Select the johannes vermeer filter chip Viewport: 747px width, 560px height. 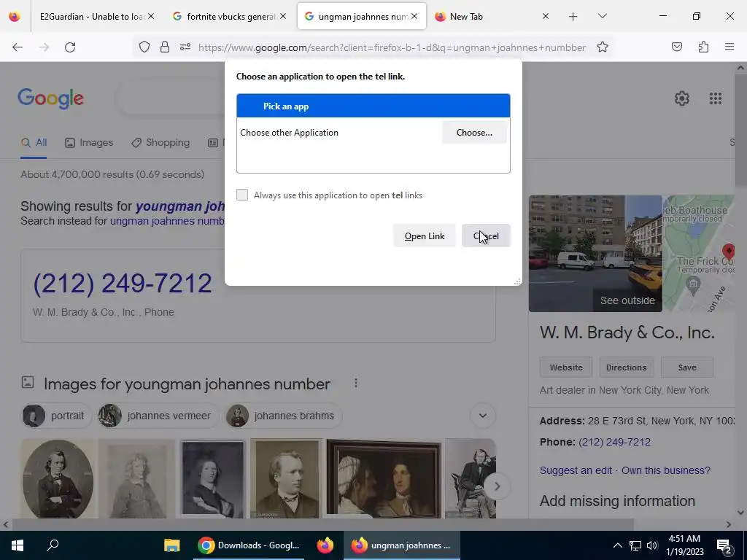point(158,416)
